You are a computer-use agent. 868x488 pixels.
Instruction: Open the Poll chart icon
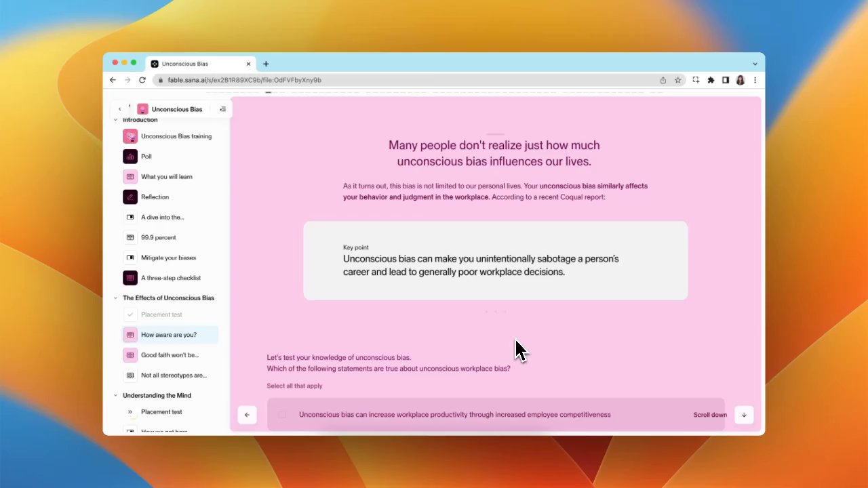[130, 157]
